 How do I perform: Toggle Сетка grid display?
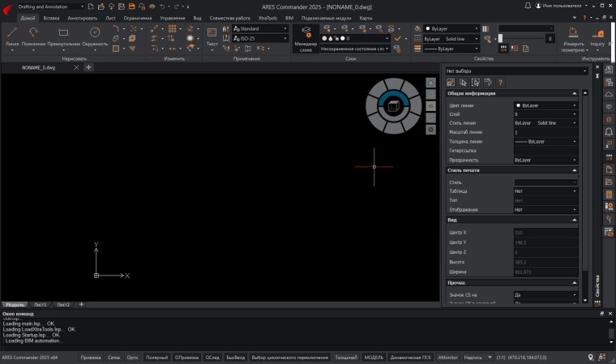tap(114, 357)
